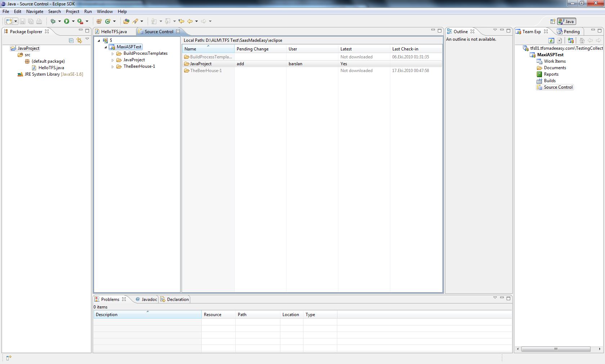Viewport: 605px width, 364px height.
Task: Close the Source Control editor tab
Action: pos(178,32)
